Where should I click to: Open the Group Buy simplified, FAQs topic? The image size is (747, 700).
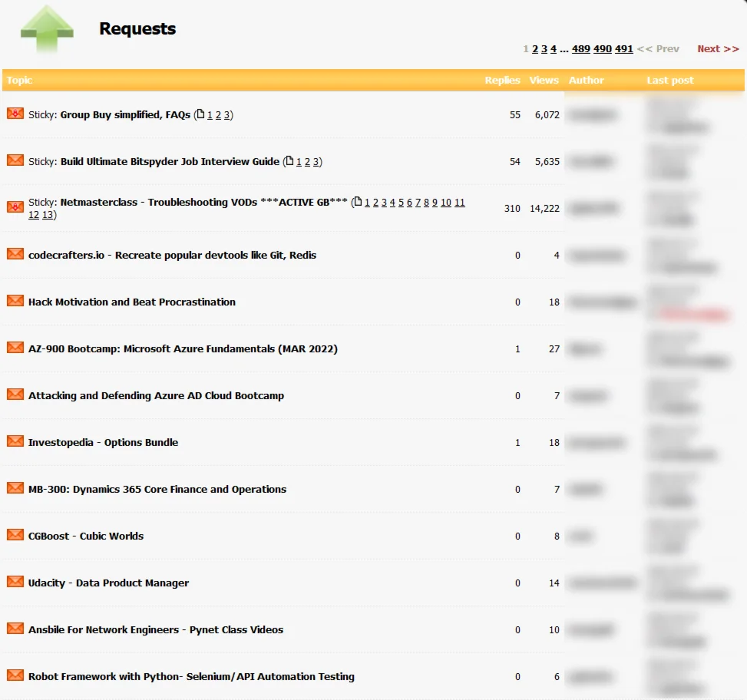[x=125, y=115]
